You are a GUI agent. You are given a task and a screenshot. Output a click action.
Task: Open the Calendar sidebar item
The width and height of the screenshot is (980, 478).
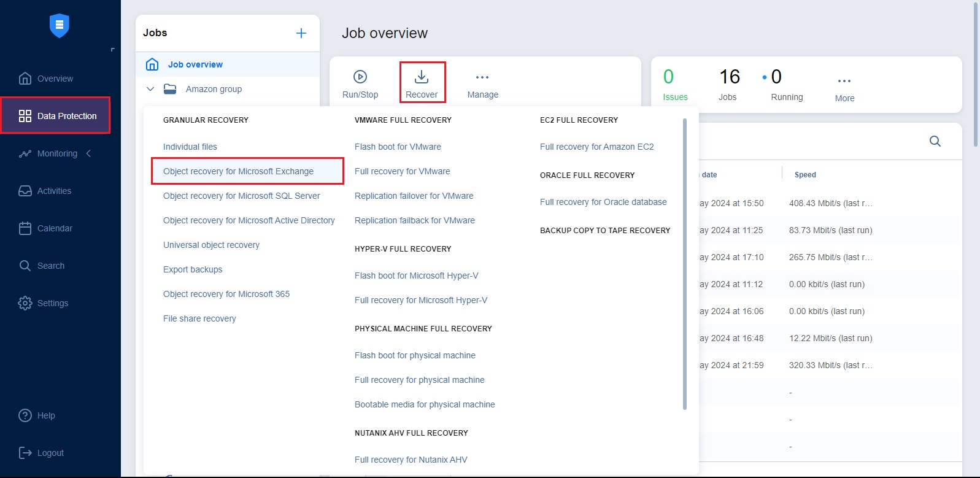pyautogui.click(x=55, y=228)
